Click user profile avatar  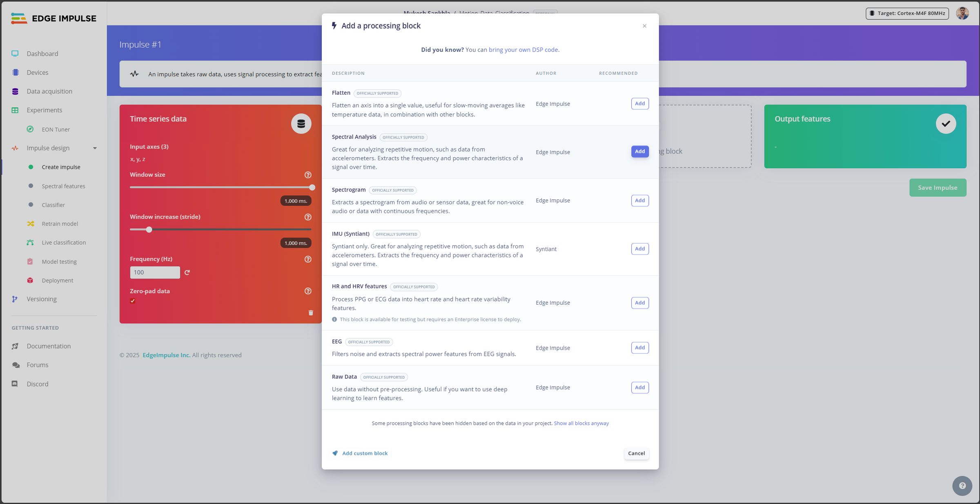pos(962,13)
